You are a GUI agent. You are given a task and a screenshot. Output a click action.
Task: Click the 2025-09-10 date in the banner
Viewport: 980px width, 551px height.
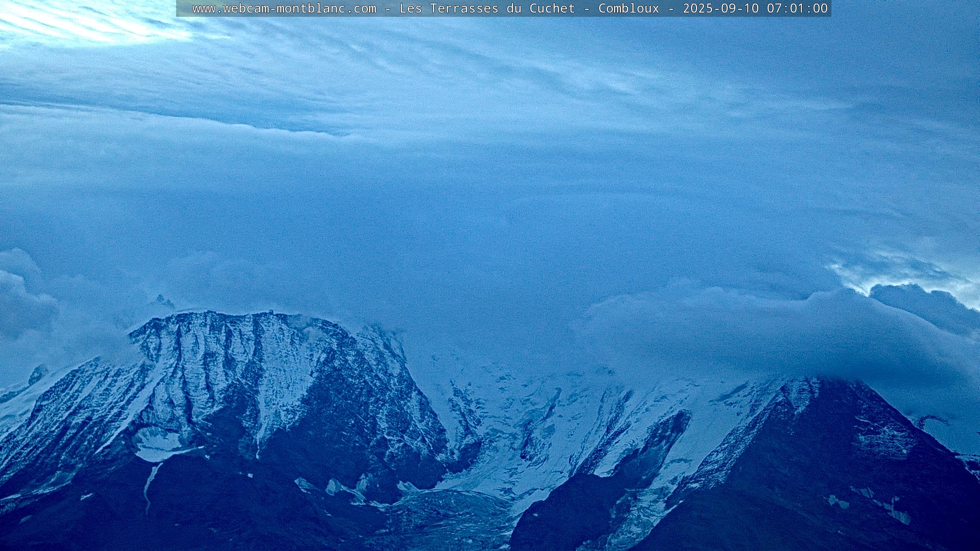coord(721,8)
